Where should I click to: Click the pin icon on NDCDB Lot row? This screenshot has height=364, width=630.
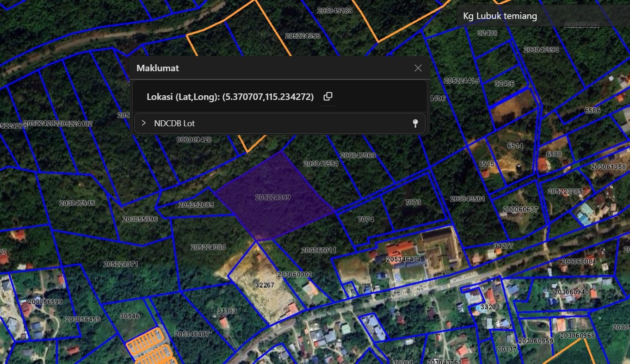(x=415, y=123)
